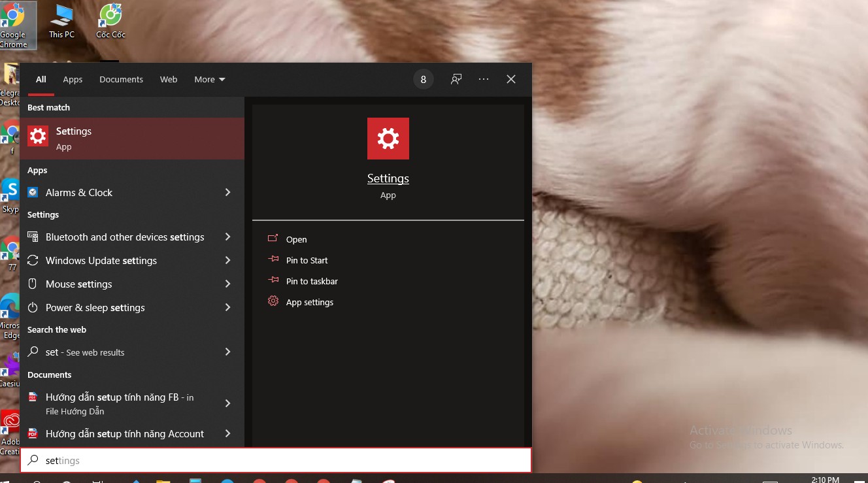Expand the 'set' web results chevron
Screen dimensions: 868x483
click(x=227, y=352)
